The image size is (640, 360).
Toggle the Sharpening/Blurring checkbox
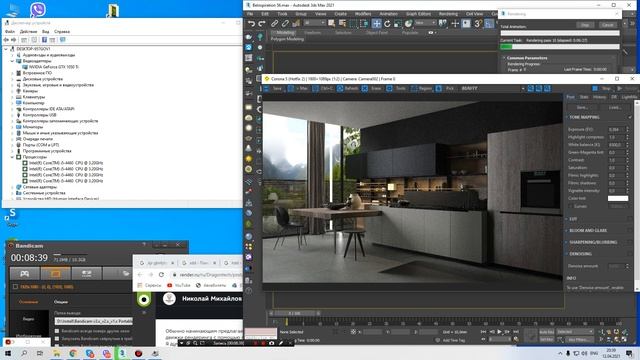point(630,242)
